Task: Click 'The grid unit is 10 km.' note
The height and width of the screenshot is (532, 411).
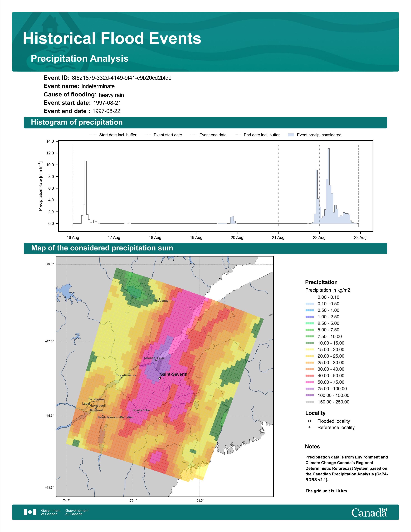Action: (327, 491)
